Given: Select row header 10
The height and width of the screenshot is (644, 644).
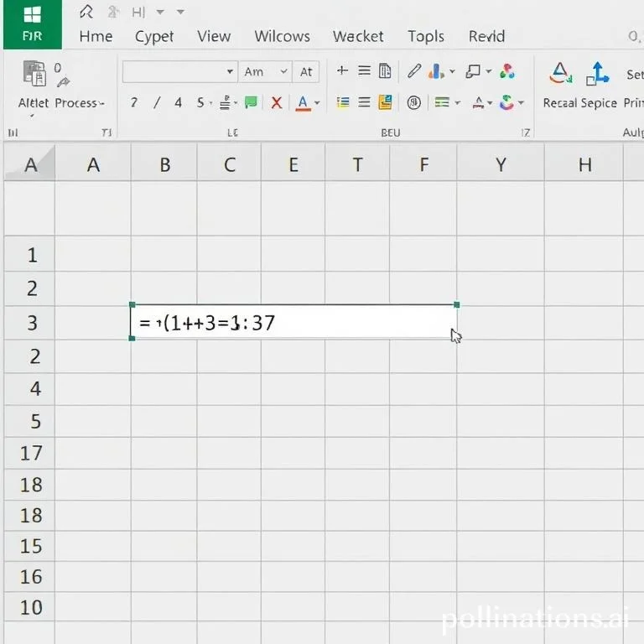Looking at the screenshot, I should click(x=29, y=607).
